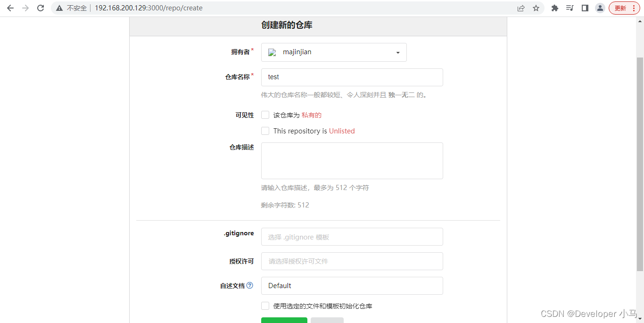The width and height of the screenshot is (644, 323).
Task: Check the 该仓库为私有的 checkbox
Action: point(265,115)
